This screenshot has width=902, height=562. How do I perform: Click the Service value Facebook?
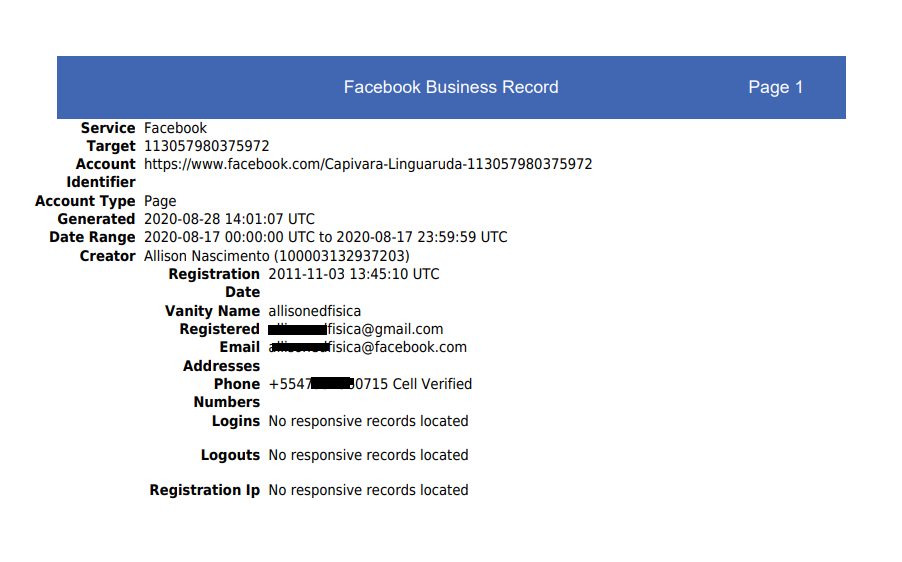[175, 128]
